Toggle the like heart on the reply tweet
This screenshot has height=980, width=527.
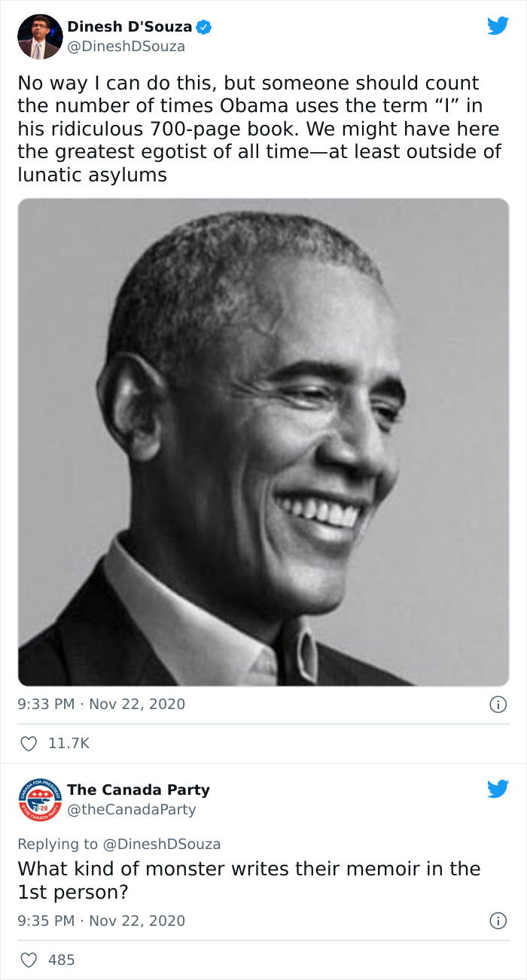29,960
